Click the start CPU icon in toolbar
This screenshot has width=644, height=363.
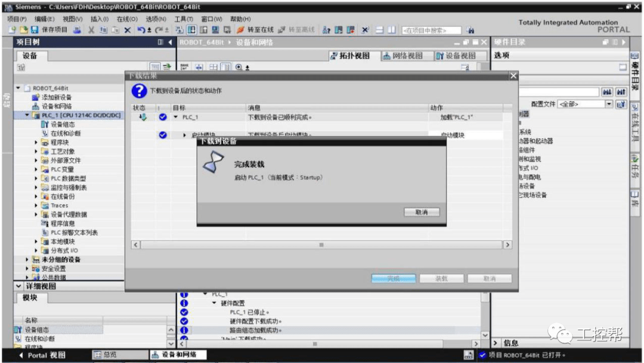tap(339, 30)
